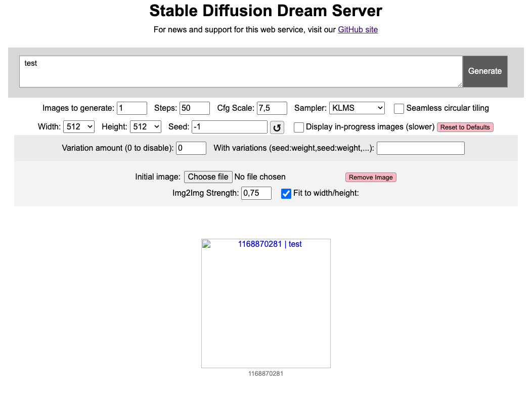The height and width of the screenshot is (395, 532).
Task: Click the seed caption 1168870281 below image
Action: pyautogui.click(x=265, y=374)
